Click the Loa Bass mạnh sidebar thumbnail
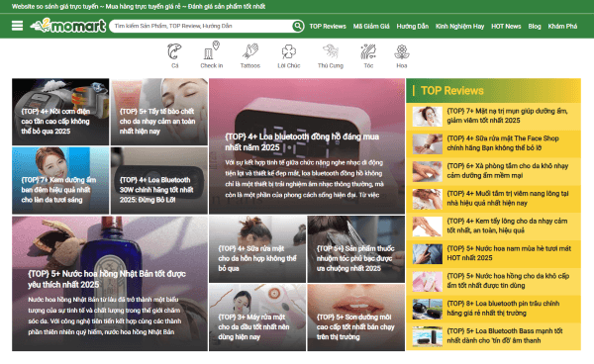Viewport: 594px width, 364px height. pyautogui.click(x=428, y=336)
